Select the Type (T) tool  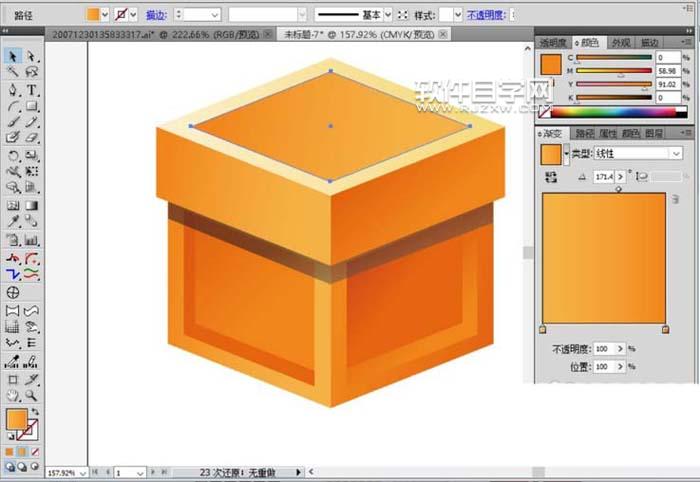point(31,90)
